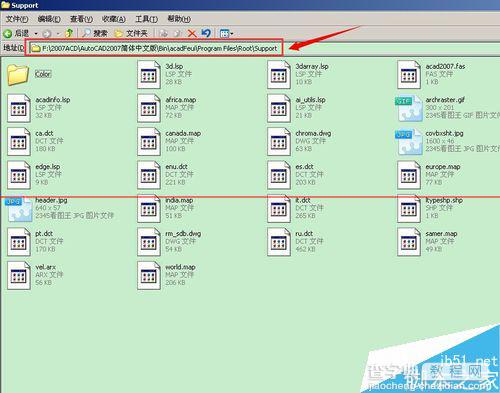Select the 3darray.lsp file icon

[x=279, y=75]
